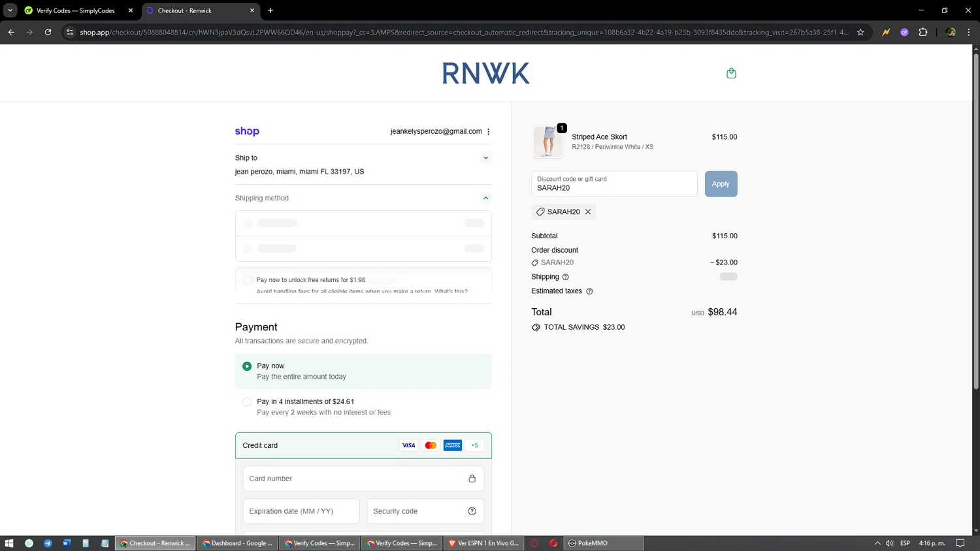This screenshot has width=980, height=551.
Task: Collapse the Shipping method section
Action: point(485,198)
